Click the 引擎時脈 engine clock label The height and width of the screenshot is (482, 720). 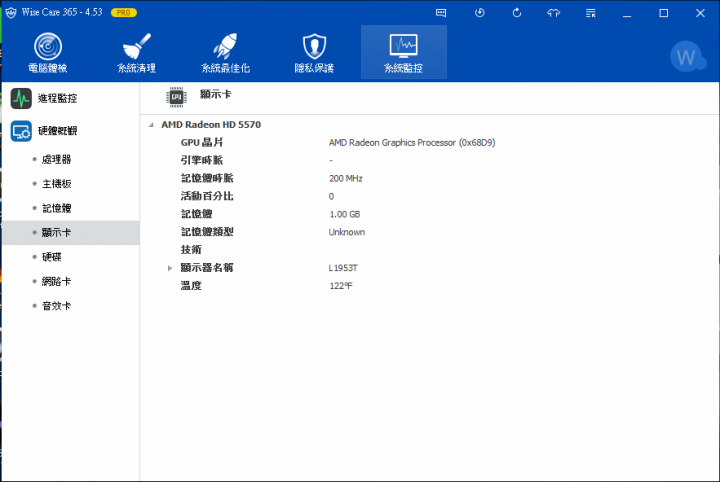(x=202, y=160)
